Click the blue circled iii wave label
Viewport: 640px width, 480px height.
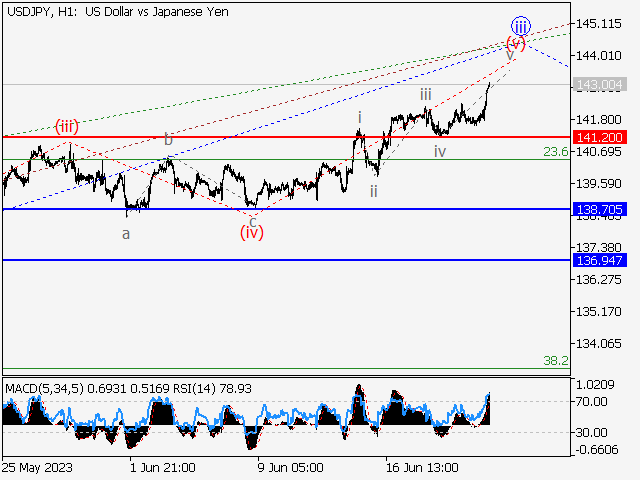coord(520,27)
